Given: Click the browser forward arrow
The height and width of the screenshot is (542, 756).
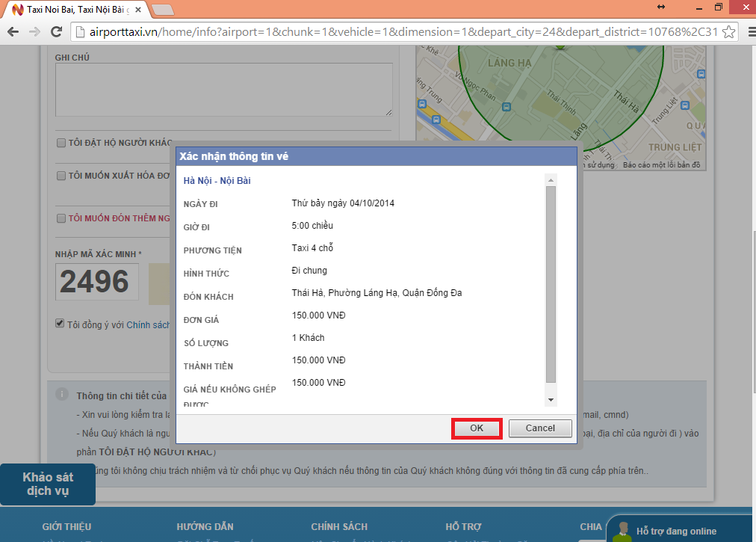Looking at the screenshot, I should 34,32.
